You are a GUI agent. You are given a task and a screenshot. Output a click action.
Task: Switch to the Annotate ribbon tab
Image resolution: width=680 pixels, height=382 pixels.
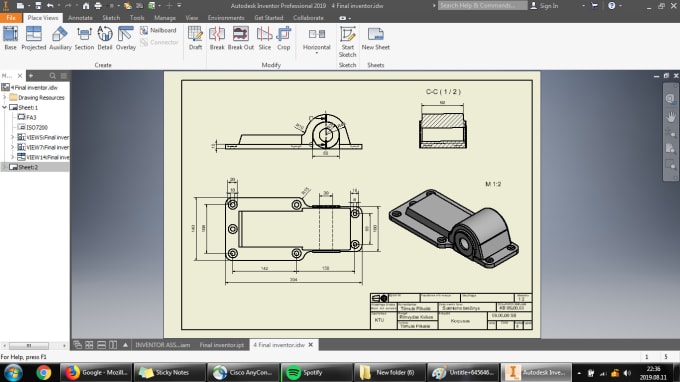pyautogui.click(x=80, y=18)
